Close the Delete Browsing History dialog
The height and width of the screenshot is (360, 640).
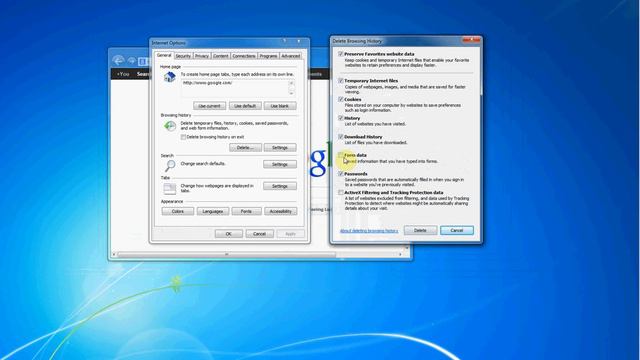click(471, 40)
